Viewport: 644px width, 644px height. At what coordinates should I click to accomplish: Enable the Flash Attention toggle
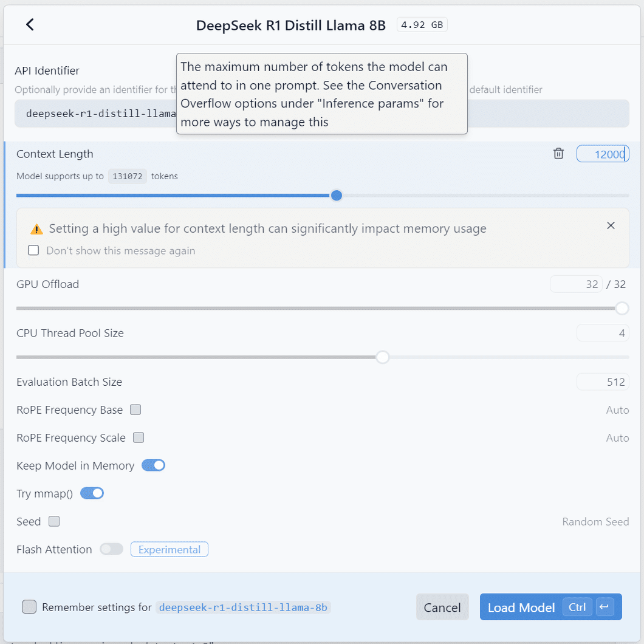coord(112,549)
